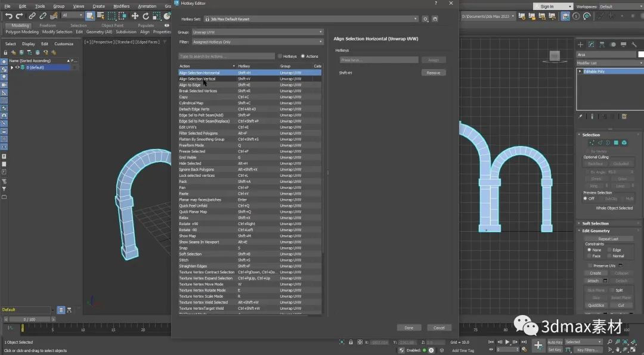Open the Modifiers menu
The height and width of the screenshot is (355, 644).
pyautogui.click(x=121, y=6)
